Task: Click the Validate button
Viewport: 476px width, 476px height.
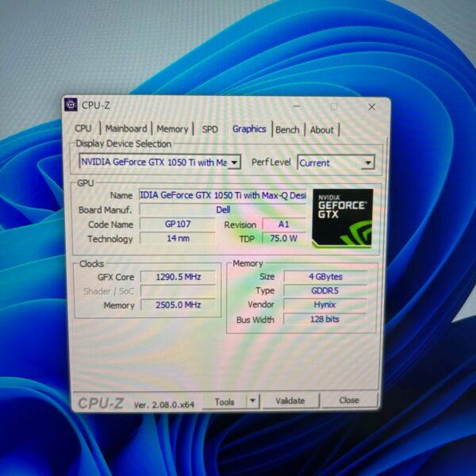Action: [290, 401]
